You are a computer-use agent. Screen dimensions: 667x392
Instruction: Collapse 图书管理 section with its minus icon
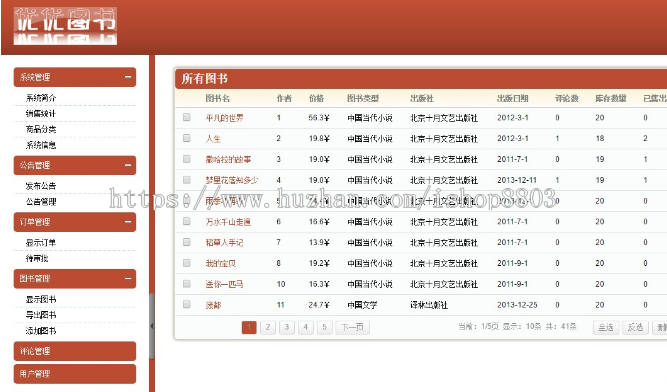(x=128, y=278)
